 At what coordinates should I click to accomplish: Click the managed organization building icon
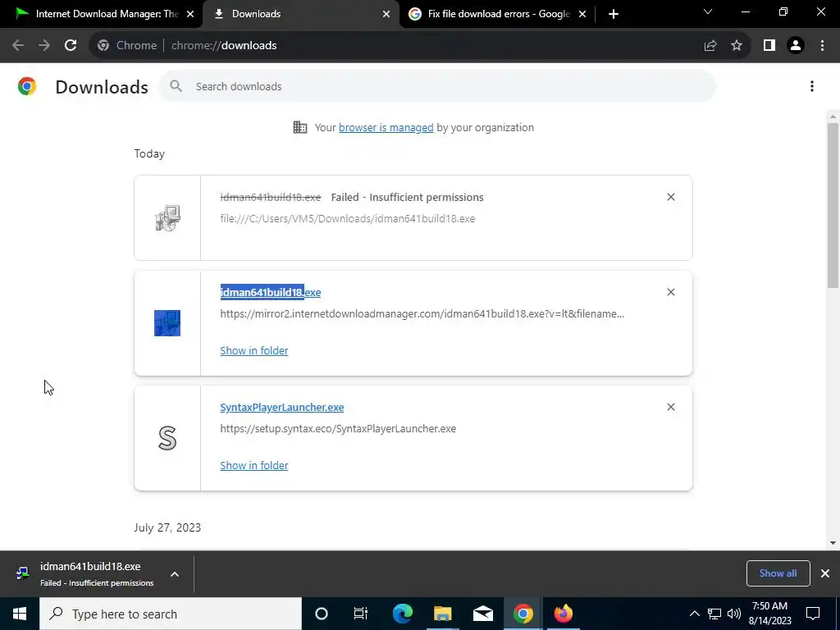(300, 127)
